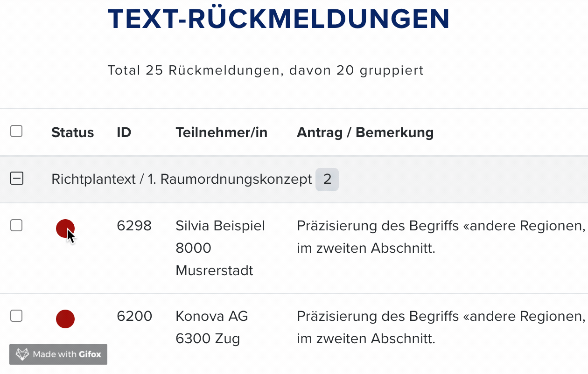
Task: Collapse the Richtplantext group with minus icon
Action: pyautogui.click(x=17, y=179)
